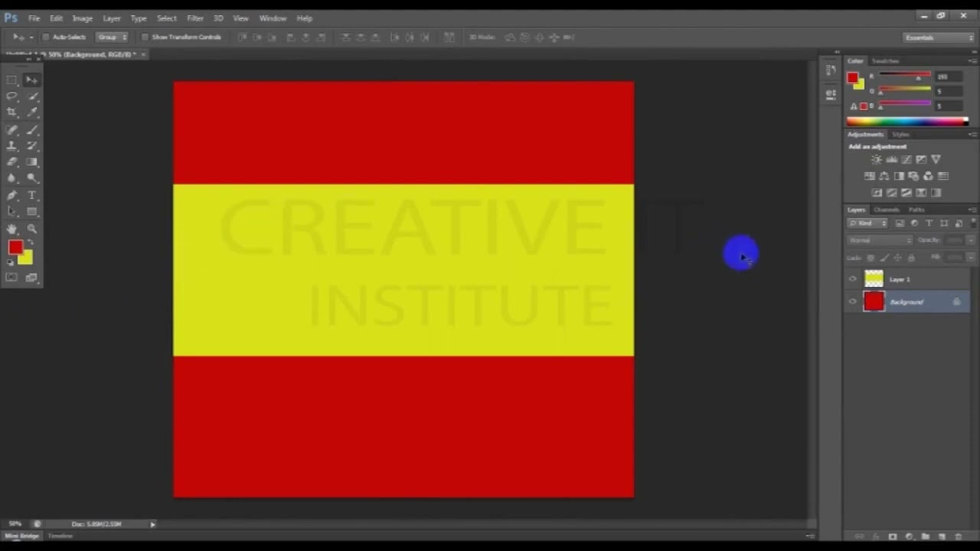Select the Clone Stamp tool
Screen dimensions: 980x551
coord(12,145)
